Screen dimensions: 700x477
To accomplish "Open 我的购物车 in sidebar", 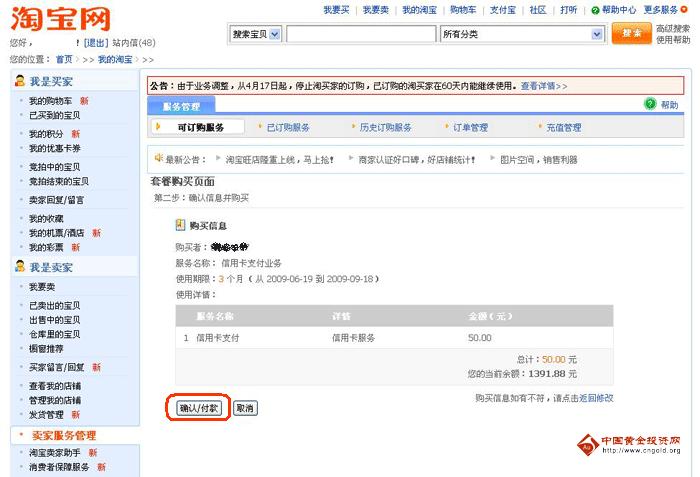I will [50, 101].
